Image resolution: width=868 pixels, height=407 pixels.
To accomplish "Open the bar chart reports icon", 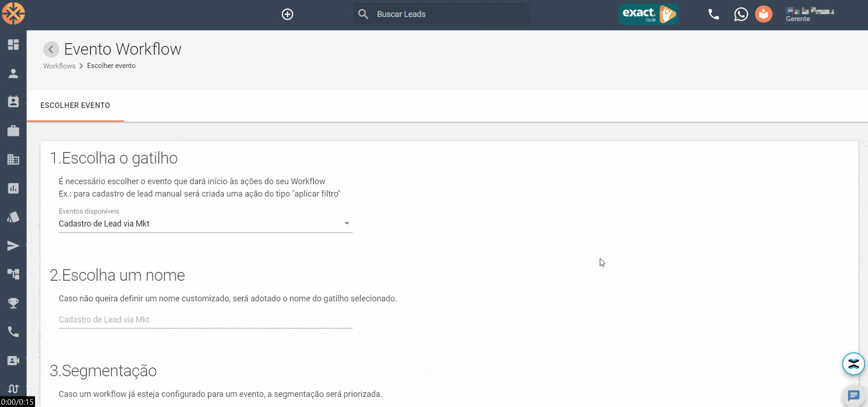I will (x=13, y=188).
